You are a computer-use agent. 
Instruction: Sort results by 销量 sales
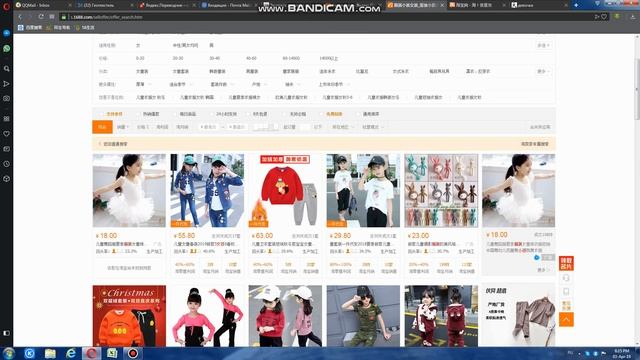click(x=122, y=127)
